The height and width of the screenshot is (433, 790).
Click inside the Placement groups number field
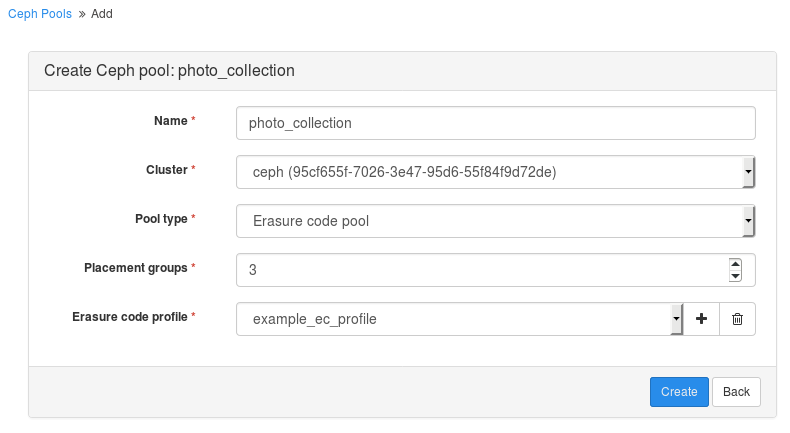480,270
